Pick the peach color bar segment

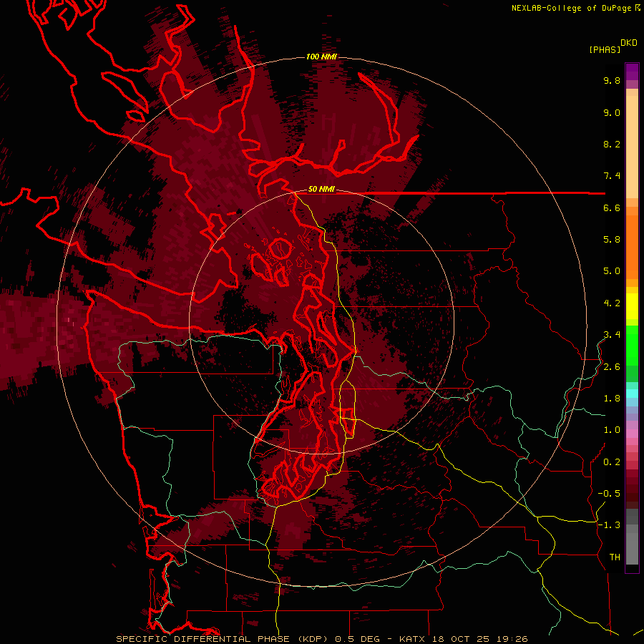pos(632,147)
